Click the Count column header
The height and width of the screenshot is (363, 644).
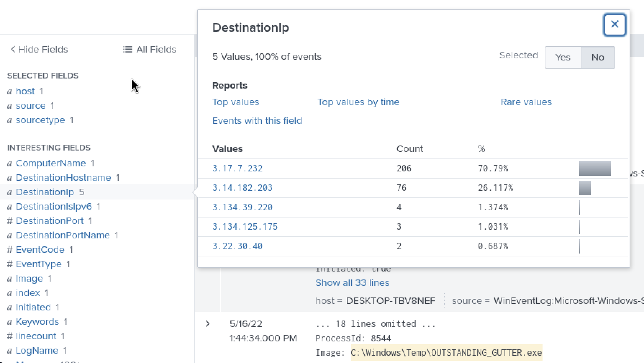(409, 149)
